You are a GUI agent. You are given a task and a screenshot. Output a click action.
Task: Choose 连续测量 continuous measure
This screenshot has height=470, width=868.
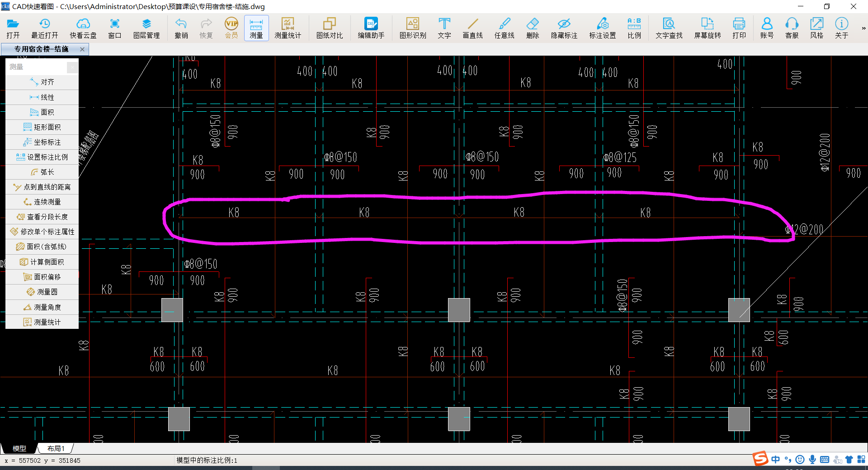[x=42, y=202]
